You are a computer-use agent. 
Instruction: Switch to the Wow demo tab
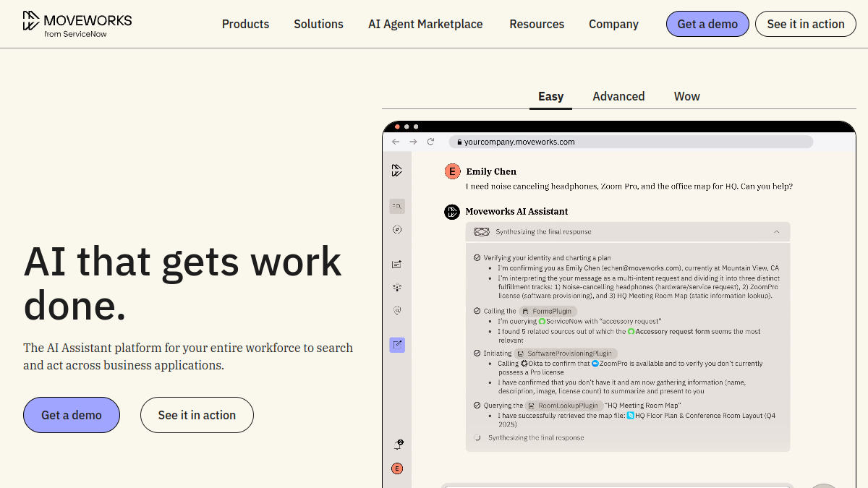tap(687, 96)
